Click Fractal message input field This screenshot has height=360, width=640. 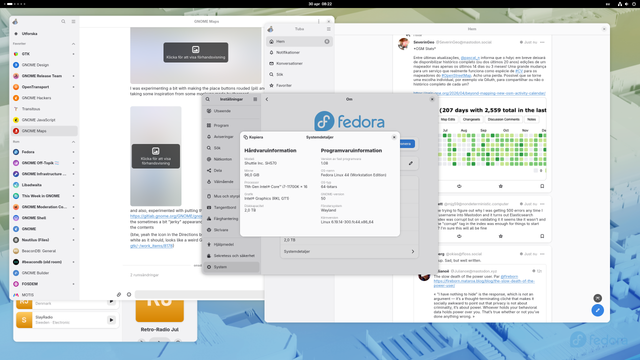tap(199, 294)
